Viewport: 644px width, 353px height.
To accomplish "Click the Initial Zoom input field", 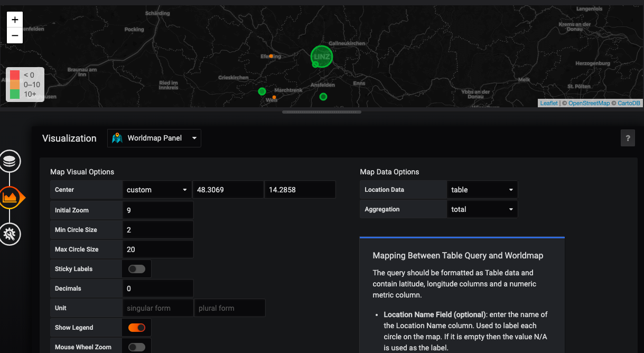I will click(157, 210).
